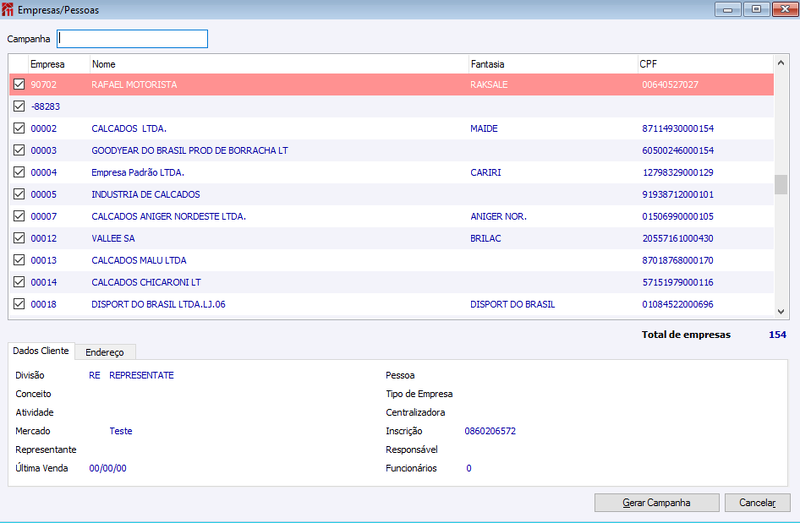Uncheck the CALCADOS LTDA. row checkbox

click(19, 128)
